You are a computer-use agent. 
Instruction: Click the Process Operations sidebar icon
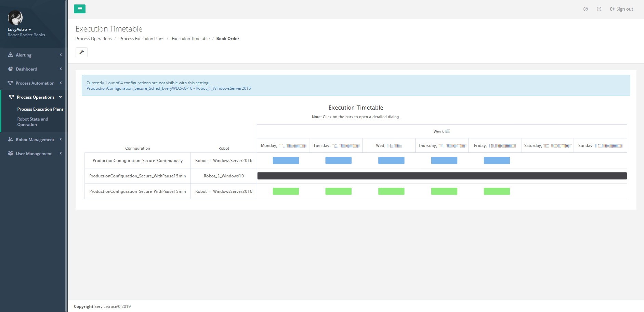[x=10, y=97]
